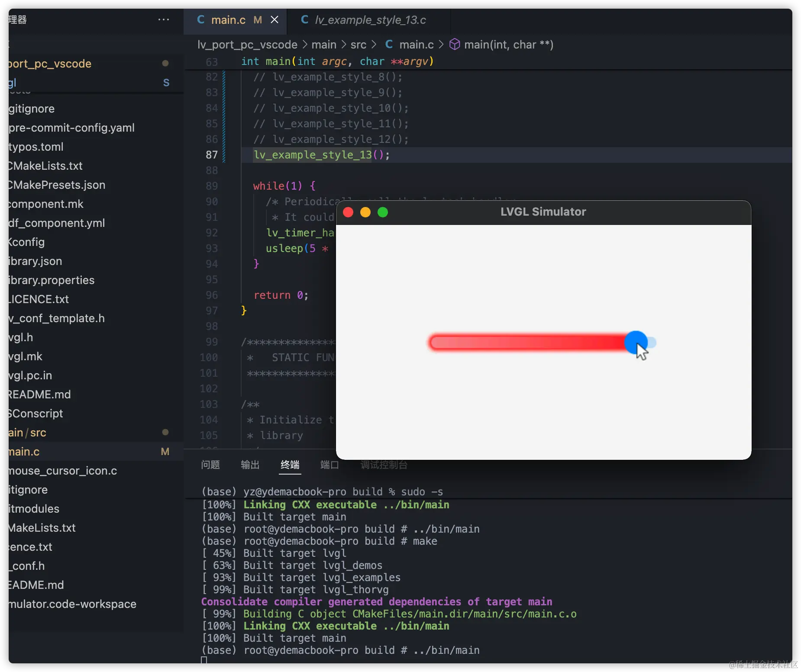Click the modified dot beside lv_port_pc_vscode

(165, 63)
